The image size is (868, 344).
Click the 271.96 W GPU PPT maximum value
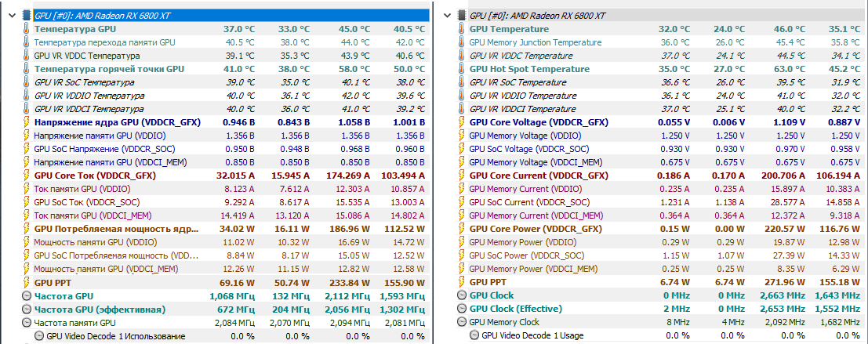786,282
